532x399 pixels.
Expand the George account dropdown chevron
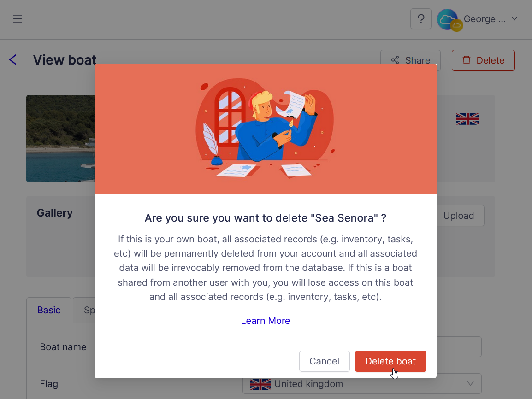click(x=514, y=18)
